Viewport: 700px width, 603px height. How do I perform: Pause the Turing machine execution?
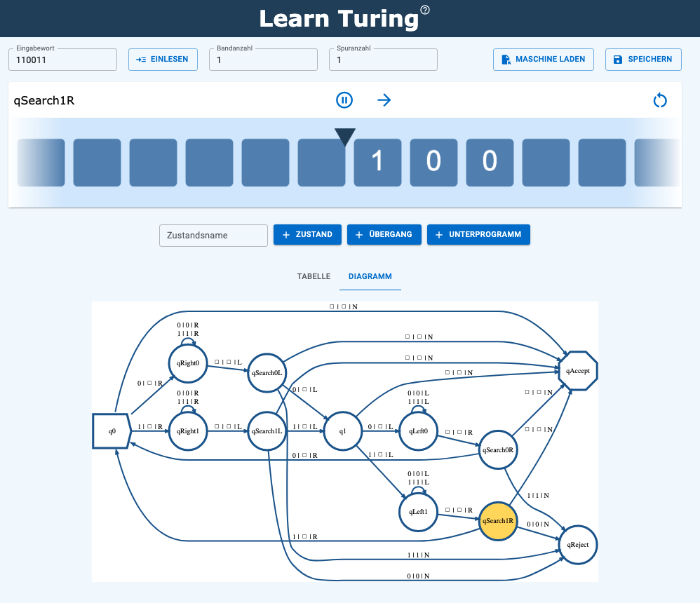point(344,100)
